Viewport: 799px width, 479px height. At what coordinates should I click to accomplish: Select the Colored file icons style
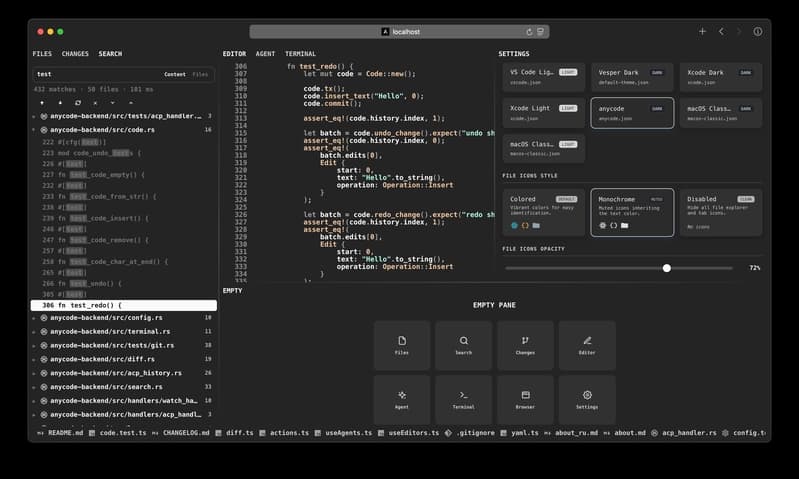[543, 212]
